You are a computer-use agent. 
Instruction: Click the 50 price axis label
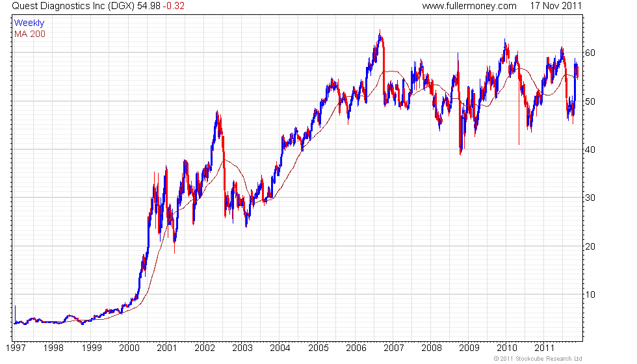point(590,101)
